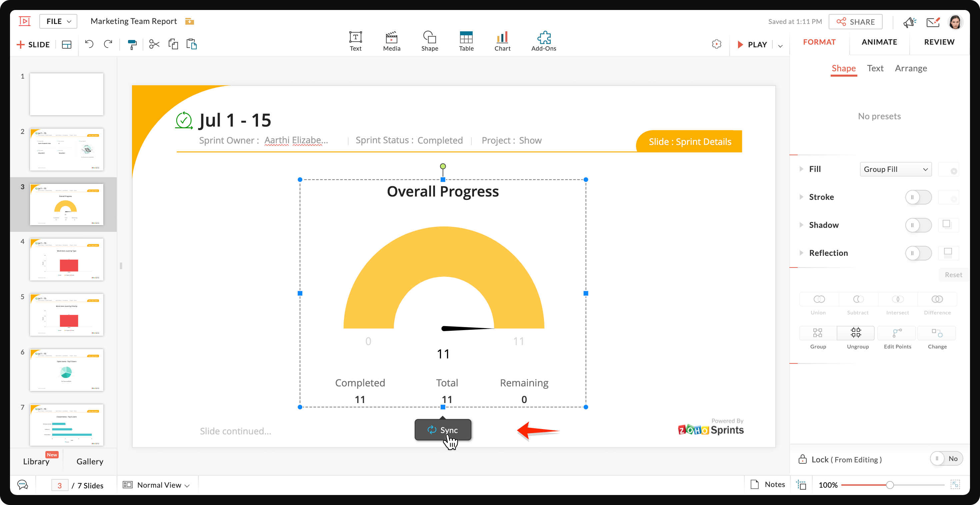980x505 pixels.
Task: Switch to the ANIMATE tab
Action: click(x=879, y=42)
